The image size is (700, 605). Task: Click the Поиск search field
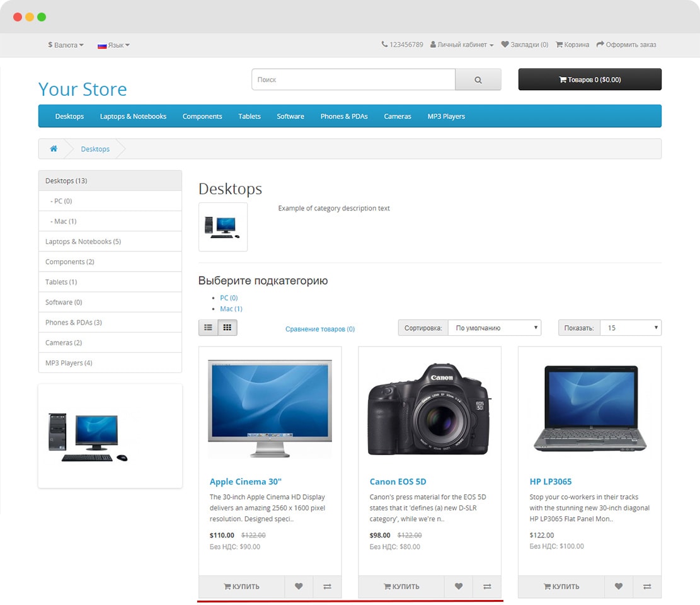coord(353,79)
